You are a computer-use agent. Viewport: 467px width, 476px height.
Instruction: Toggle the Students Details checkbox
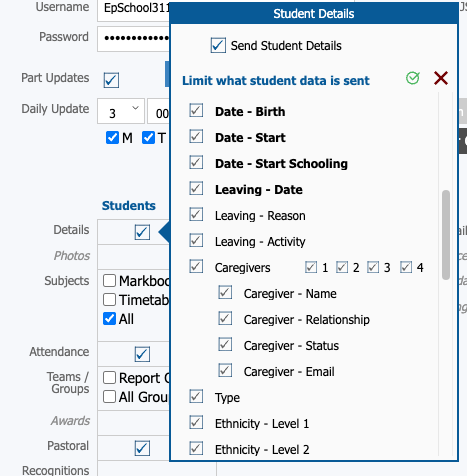[x=142, y=232]
